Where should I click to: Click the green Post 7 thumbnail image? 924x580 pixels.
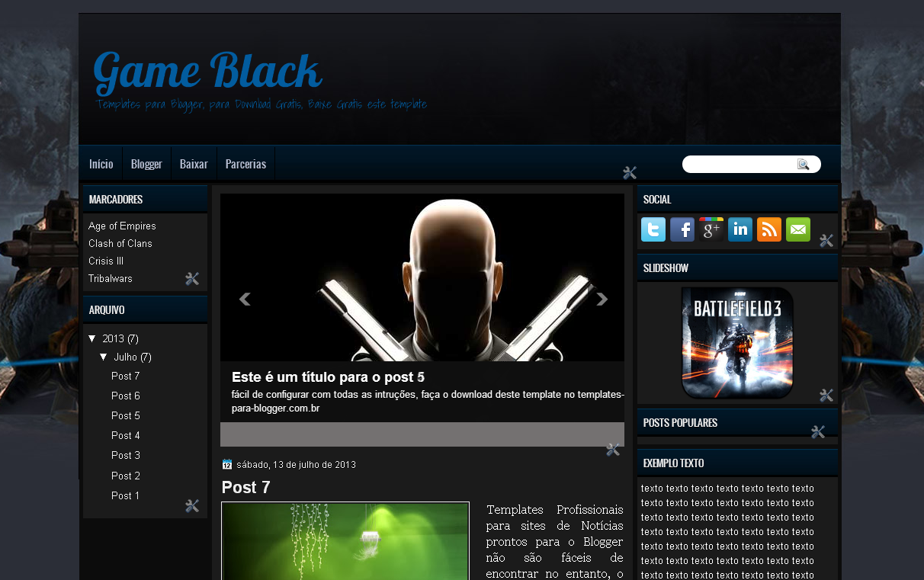345,540
